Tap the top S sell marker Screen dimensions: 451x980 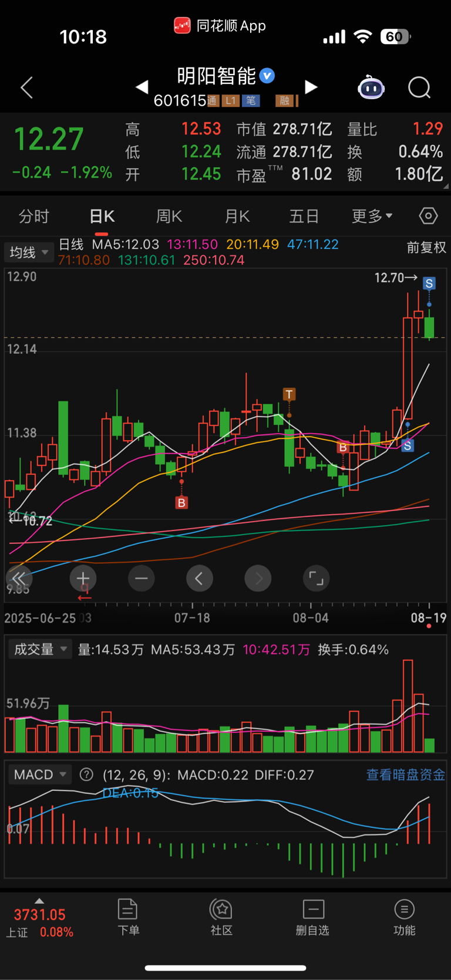pos(429,284)
